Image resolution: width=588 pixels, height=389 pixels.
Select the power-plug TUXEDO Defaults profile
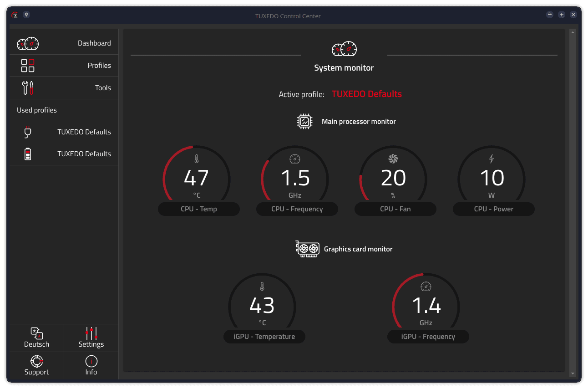tap(64, 132)
